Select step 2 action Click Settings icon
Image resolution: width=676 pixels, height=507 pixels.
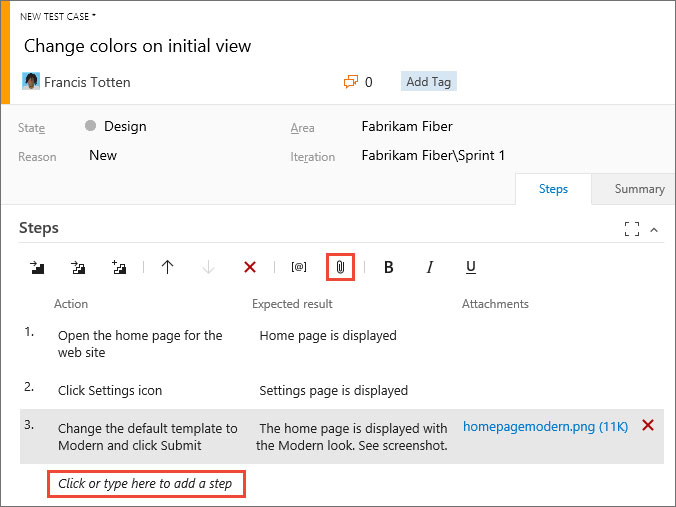[x=110, y=391]
